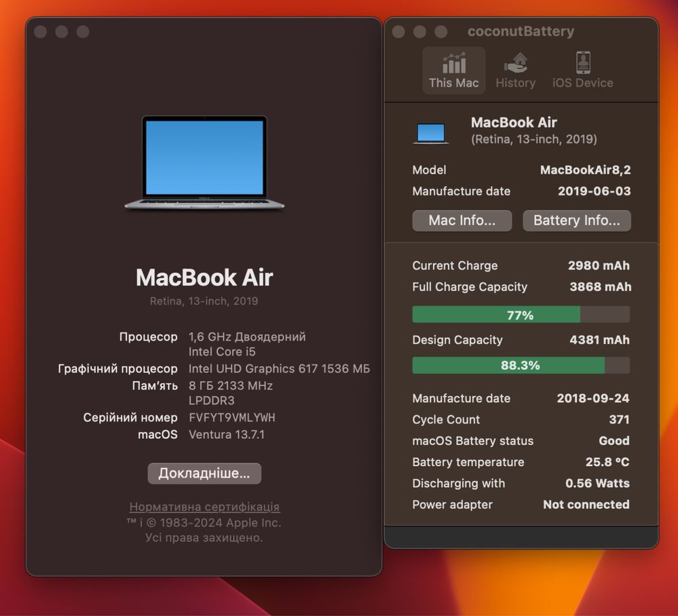Click the Intel UHD Graphics 617 text
The width and height of the screenshot is (678, 616).
tap(280, 369)
